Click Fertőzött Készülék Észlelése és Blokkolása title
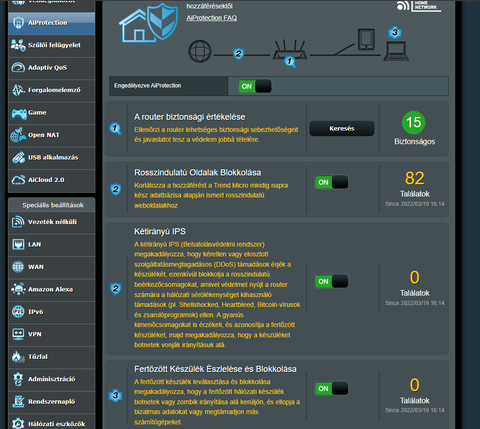Viewport: 480px width, 429px height. pyautogui.click(x=215, y=369)
